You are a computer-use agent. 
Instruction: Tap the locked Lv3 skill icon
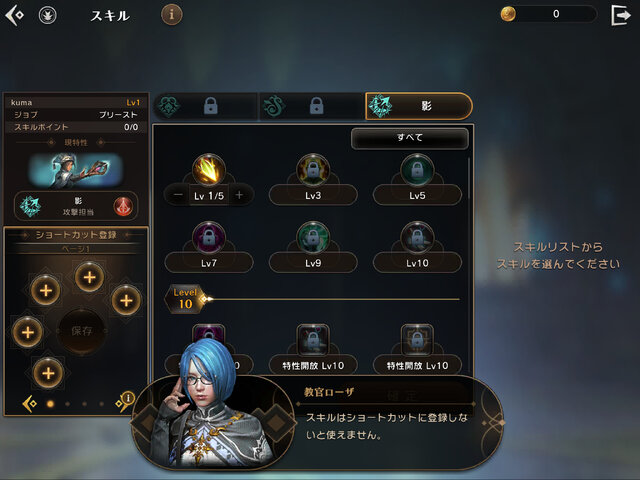[x=313, y=169]
